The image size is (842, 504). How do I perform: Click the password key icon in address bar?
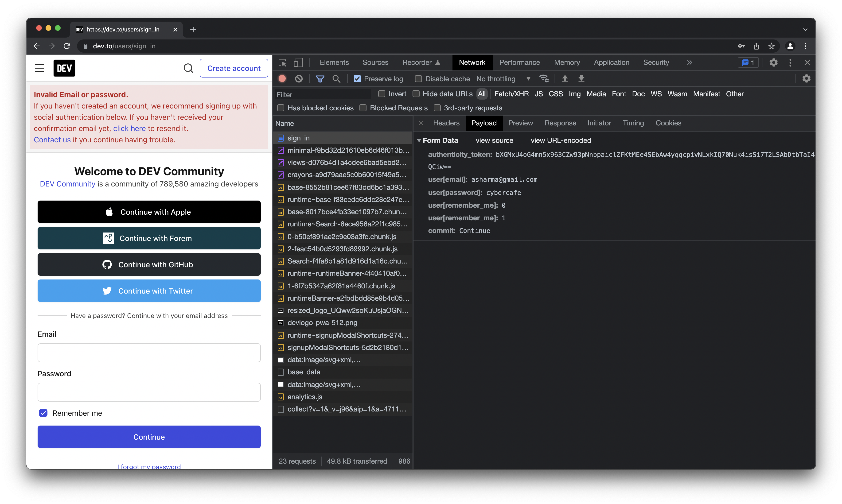pyautogui.click(x=741, y=46)
